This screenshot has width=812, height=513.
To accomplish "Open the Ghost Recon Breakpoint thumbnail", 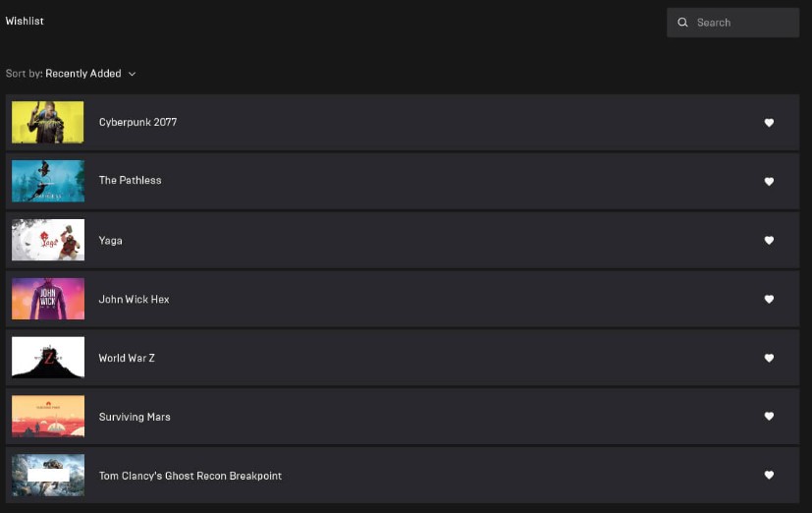I will pyautogui.click(x=48, y=476).
